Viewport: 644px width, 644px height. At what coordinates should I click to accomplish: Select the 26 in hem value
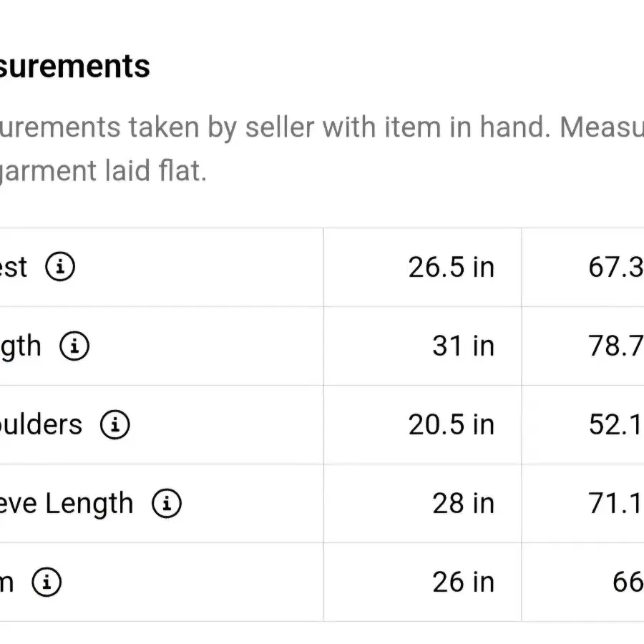click(x=463, y=582)
